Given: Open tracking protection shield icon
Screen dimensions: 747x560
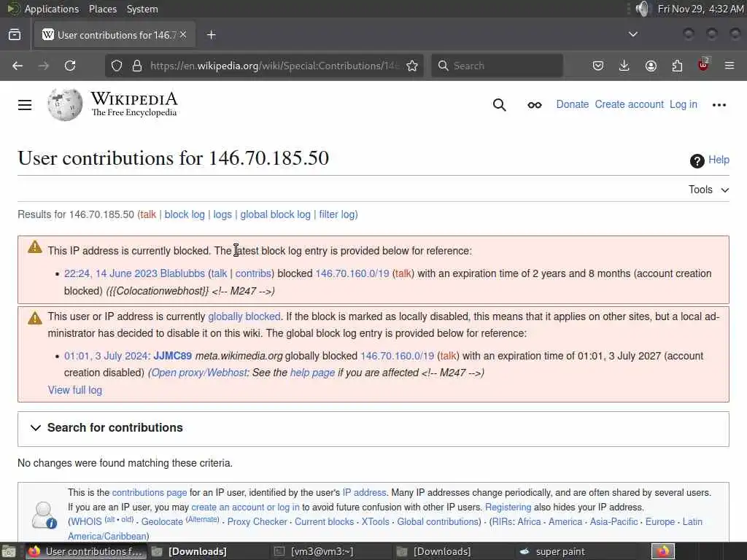Looking at the screenshot, I should coord(117,66).
